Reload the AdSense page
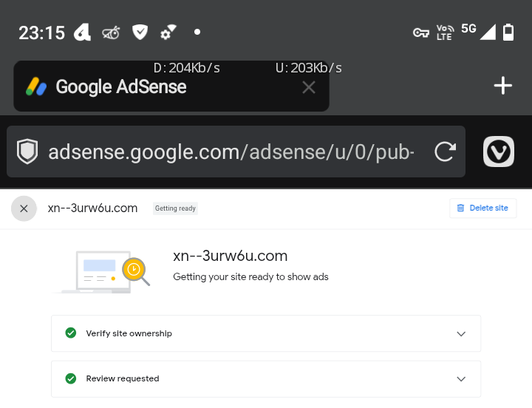This screenshot has height=408, width=532. tap(445, 152)
